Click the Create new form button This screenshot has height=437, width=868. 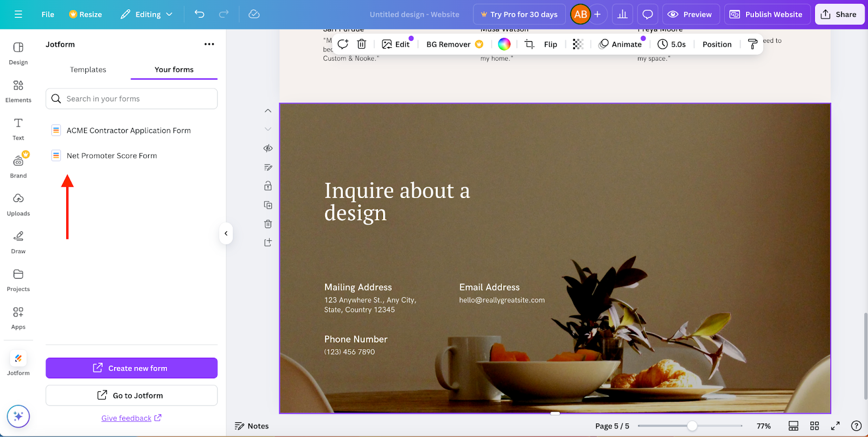pyautogui.click(x=131, y=368)
